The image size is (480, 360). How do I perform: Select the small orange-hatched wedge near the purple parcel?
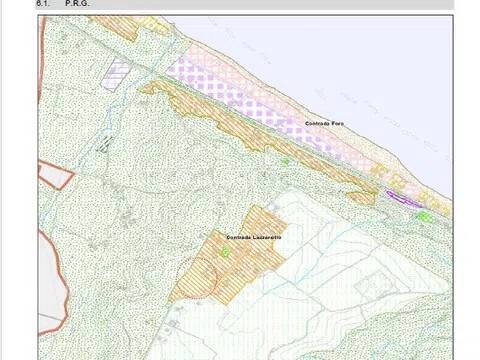(362, 198)
